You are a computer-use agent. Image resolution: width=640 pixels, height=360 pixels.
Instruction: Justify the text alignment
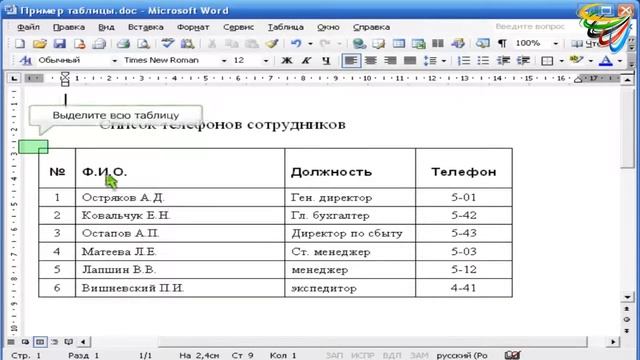[x=410, y=60]
